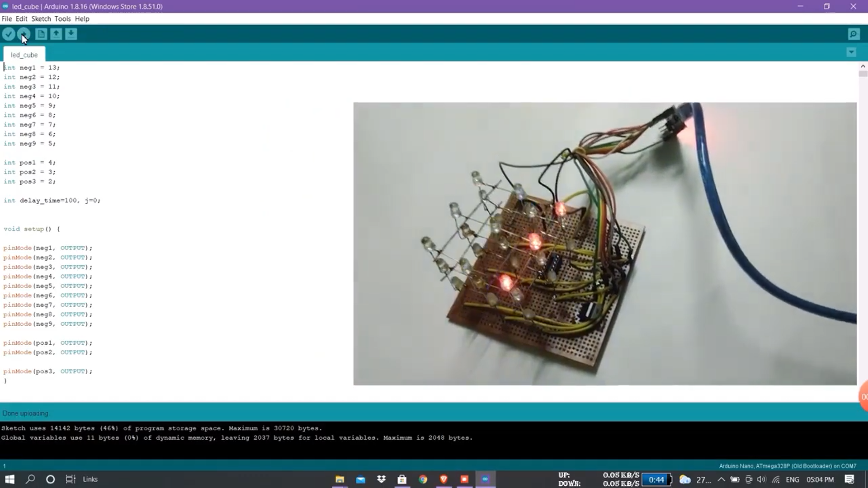
Task: Open Google Chrome from the taskbar
Action: (x=423, y=479)
